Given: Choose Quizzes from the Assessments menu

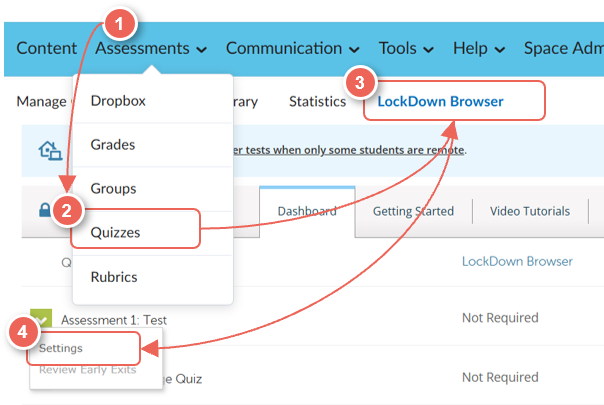Looking at the screenshot, I should (x=115, y=232).
